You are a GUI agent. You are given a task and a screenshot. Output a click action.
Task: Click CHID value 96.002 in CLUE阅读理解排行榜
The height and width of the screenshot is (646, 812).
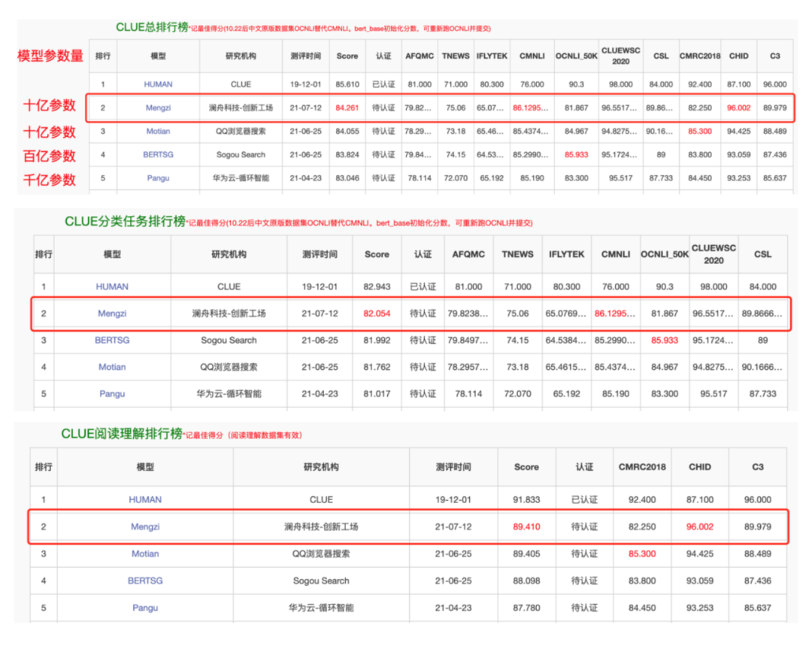point(700,526)
